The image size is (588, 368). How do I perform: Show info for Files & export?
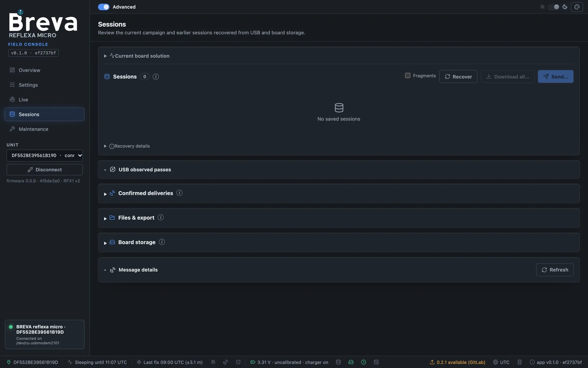tap(161, 217)
